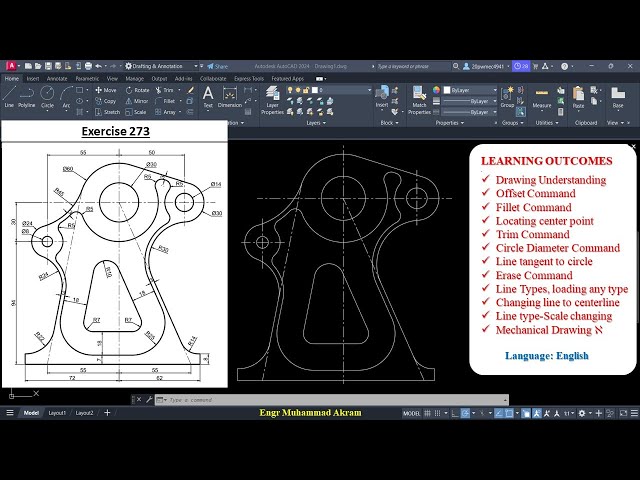This screenshot has width=640, height=480.
Task: Open the signed-in user account menu
Action: [x=486, y=66]
